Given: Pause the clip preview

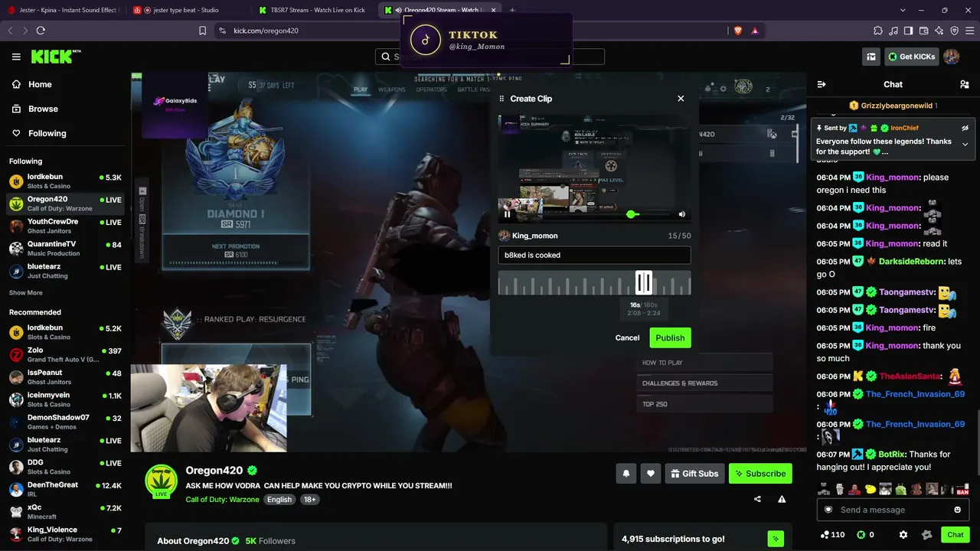Looking at the screenshot, I should 507,214.
